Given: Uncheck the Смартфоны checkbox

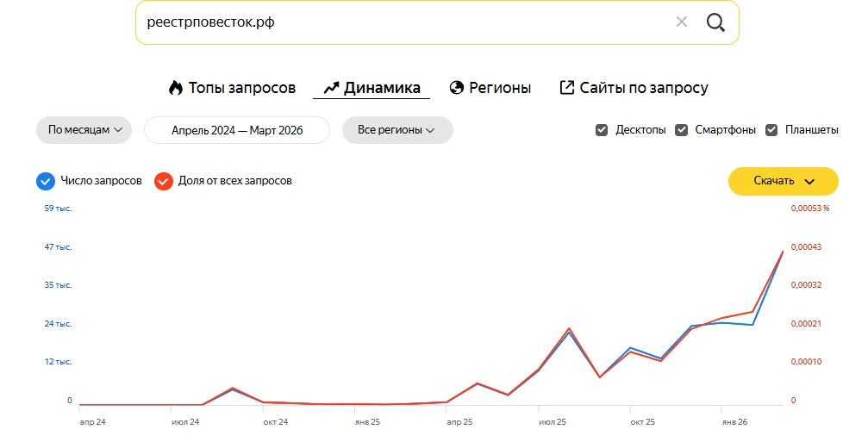Looking at the screenshot, I should pos(681,130).
